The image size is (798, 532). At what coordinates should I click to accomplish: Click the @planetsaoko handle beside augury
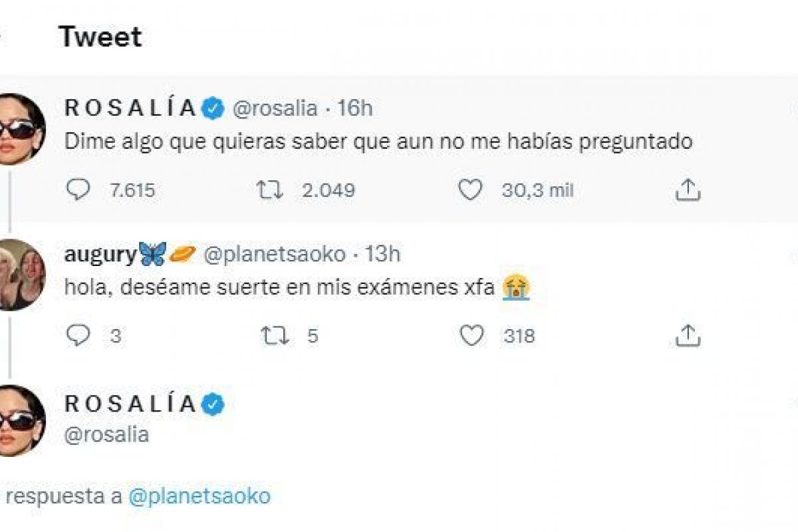(274, 254)
